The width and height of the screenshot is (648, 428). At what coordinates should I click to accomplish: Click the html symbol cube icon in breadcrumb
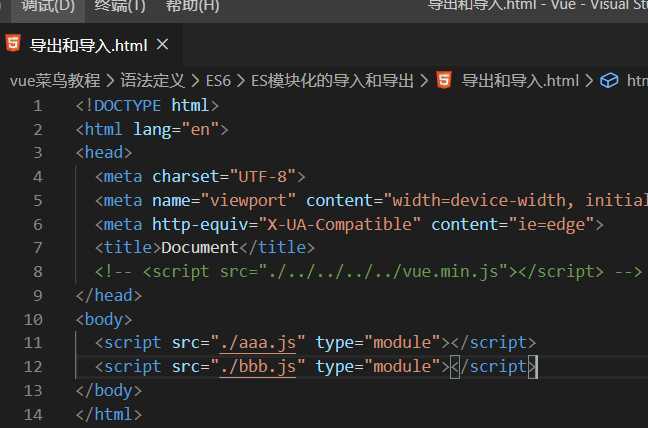point(609,81)
